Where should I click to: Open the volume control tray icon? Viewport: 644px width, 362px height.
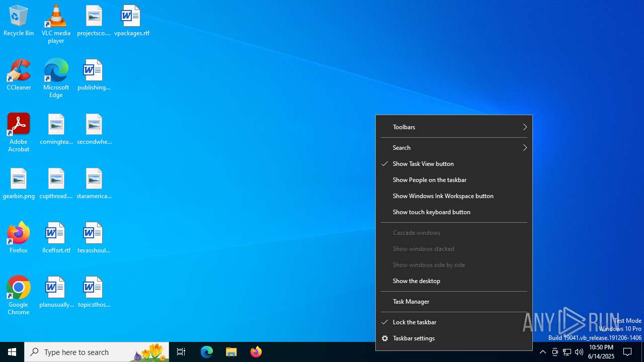[x=579, y=352]
